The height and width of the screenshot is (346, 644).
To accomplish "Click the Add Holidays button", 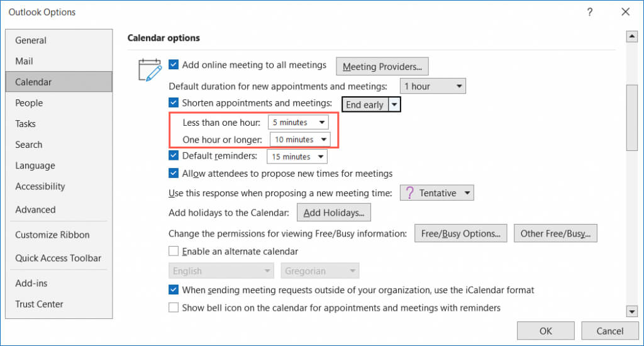I will [x=334, y=213].
